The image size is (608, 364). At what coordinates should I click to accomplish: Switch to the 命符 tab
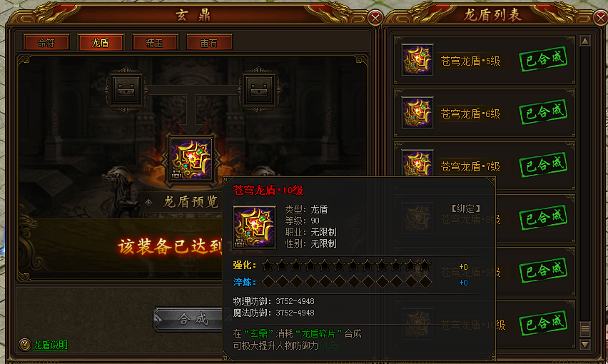click(46, 43)
